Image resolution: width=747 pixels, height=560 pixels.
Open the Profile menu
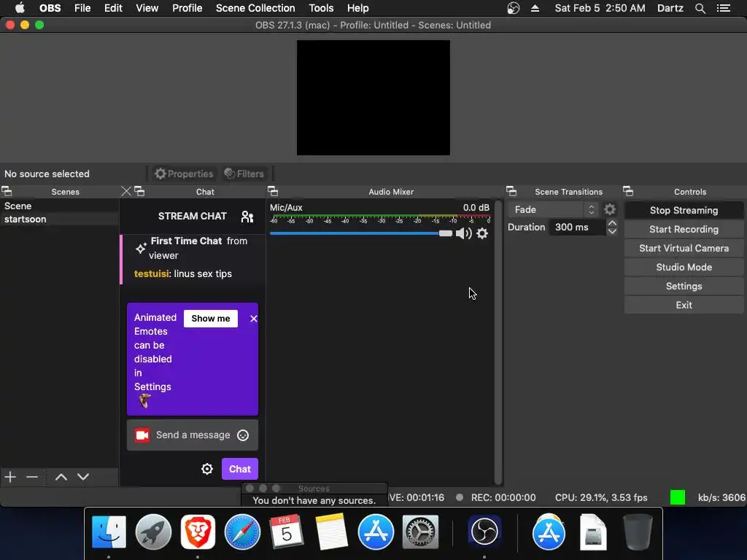pos(187,8)
